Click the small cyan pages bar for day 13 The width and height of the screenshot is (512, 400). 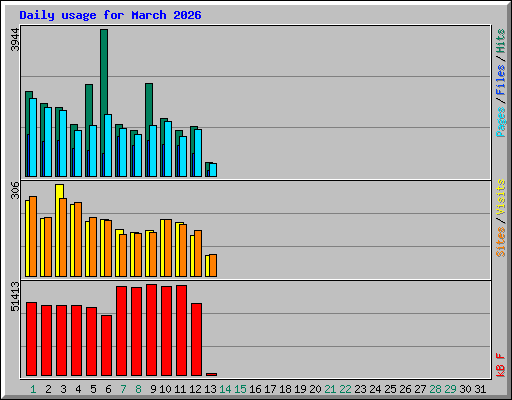click(213, 170)
